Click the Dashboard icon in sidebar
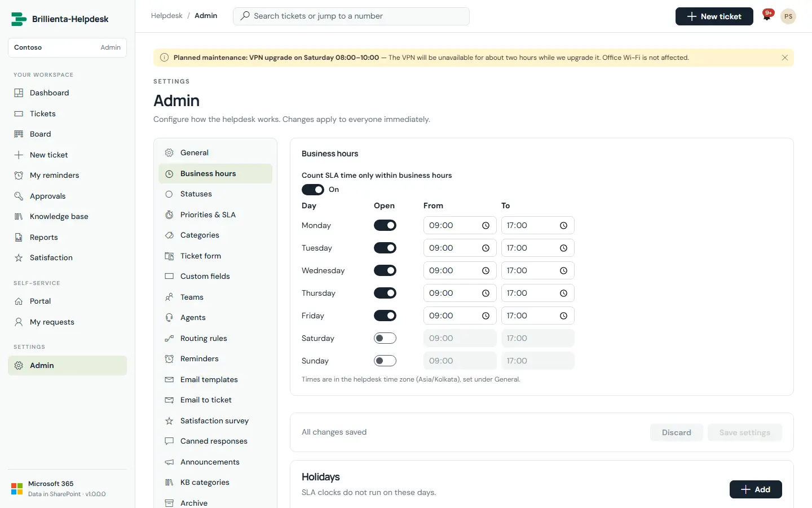Image resolution: width=812 pixels, height=508 pixels. coord(19,93)
